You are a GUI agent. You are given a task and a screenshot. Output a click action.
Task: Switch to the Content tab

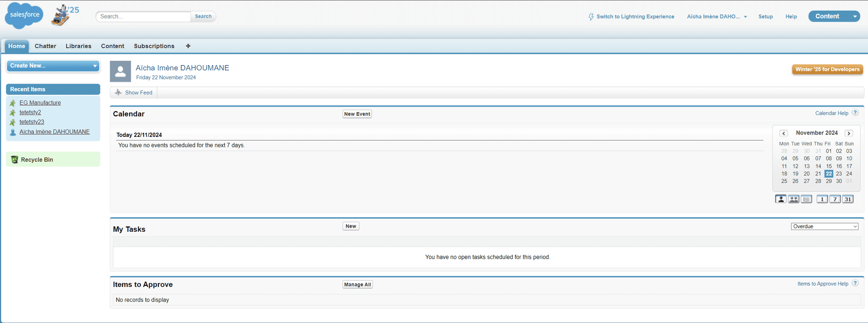pos(113,46)
